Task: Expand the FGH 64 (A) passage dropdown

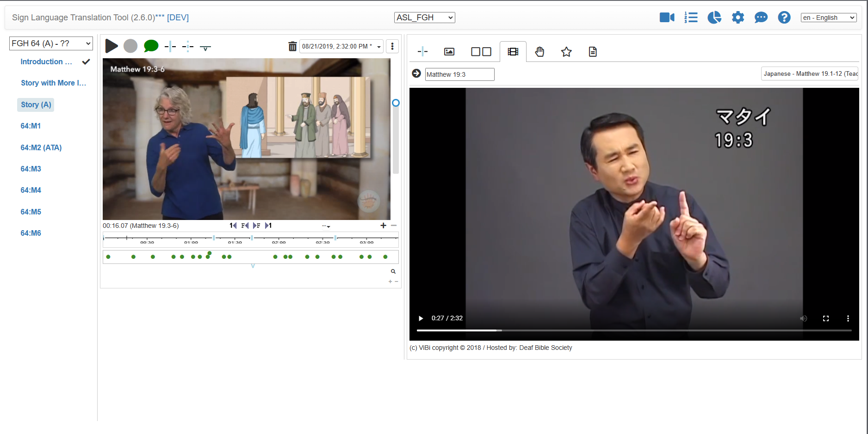Action: [51, 43]
